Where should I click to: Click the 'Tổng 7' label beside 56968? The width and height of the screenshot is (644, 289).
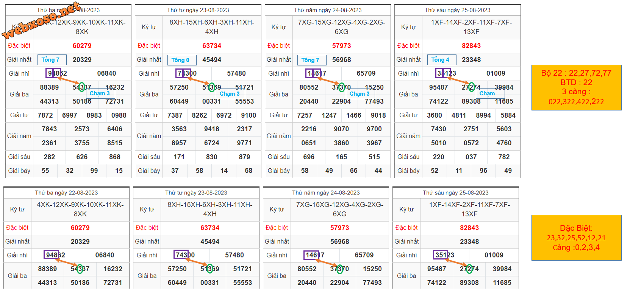[x=311, y=60]
